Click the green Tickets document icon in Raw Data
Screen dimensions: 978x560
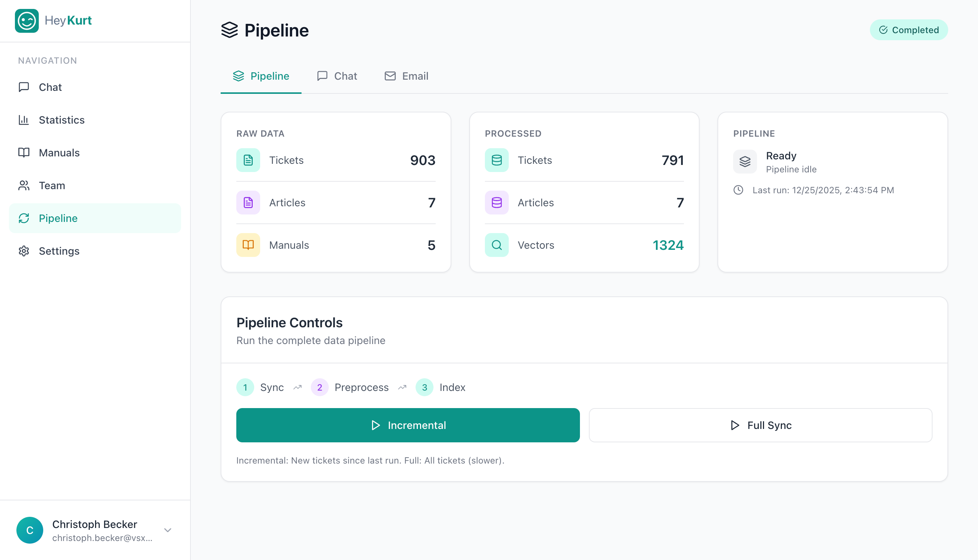[248, 160]
